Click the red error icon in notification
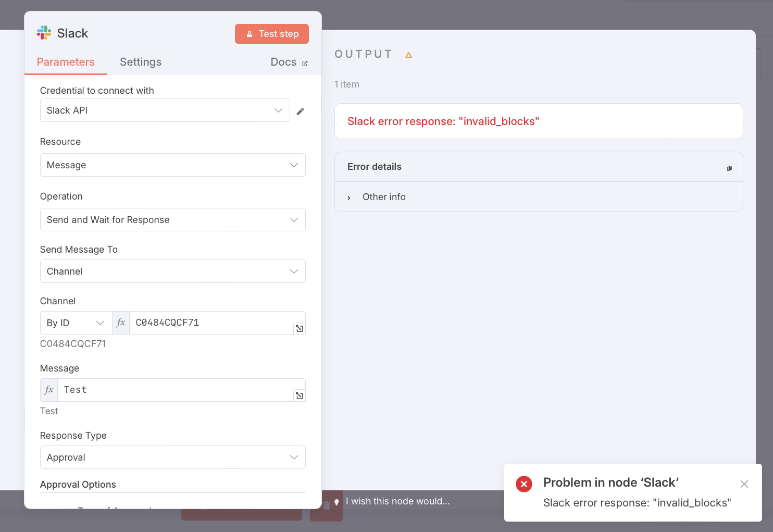The image size is (773, 532). pyautogui.click(x=524, y=484)
